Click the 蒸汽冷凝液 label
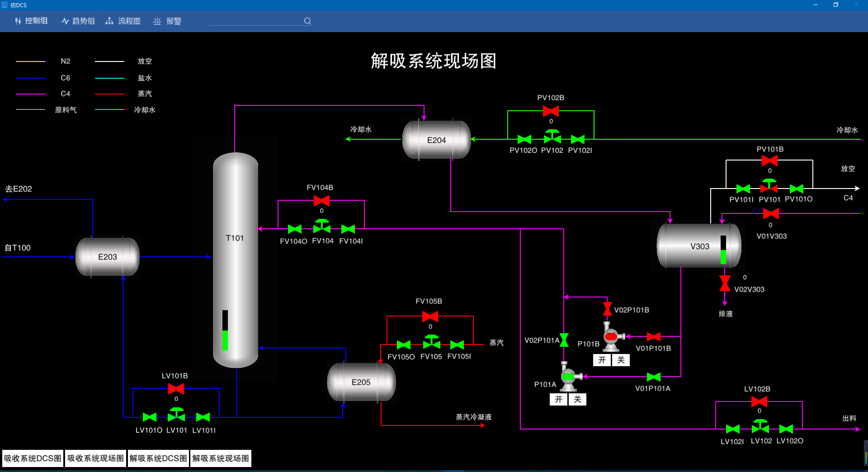The height and width of the screenshot is (472, 868). 473,417
